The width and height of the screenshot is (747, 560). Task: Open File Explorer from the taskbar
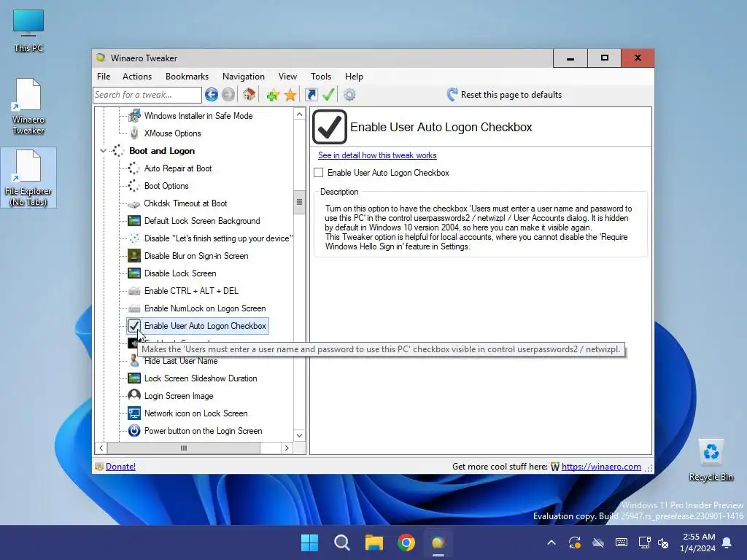[x=374, y=542]
